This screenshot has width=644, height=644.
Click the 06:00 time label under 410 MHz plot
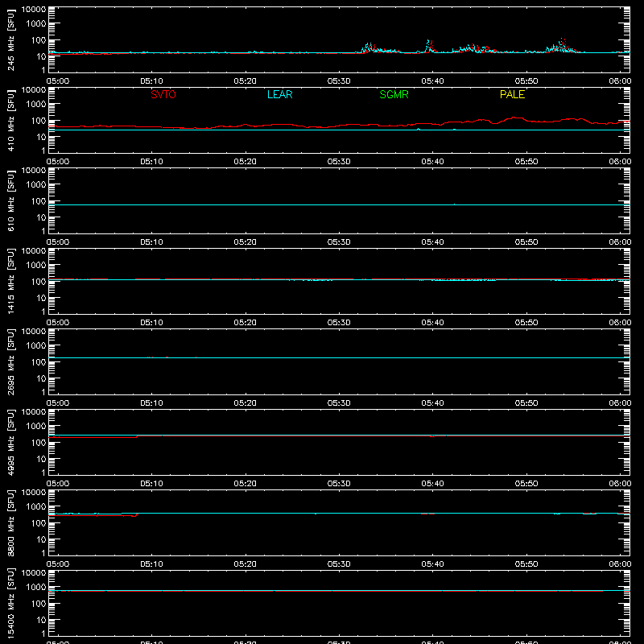pyautogui.click(x=620, y=162)
